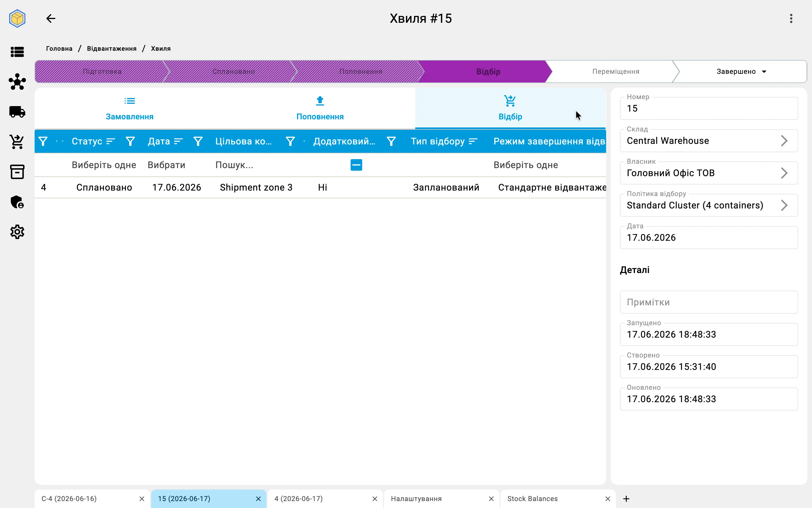Screen dimensions: 812x508
Task: Click filter icon before Дата column
Action: click(x=130, y=142)
